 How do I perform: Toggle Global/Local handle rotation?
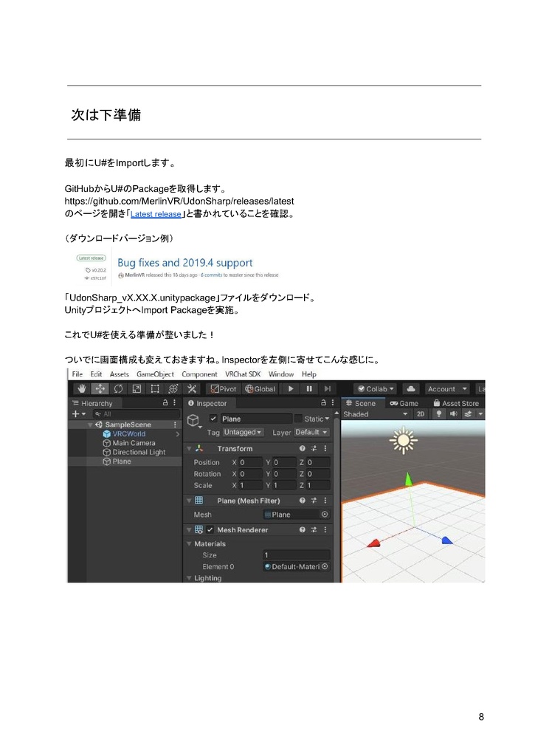click(x=260, y=388)
